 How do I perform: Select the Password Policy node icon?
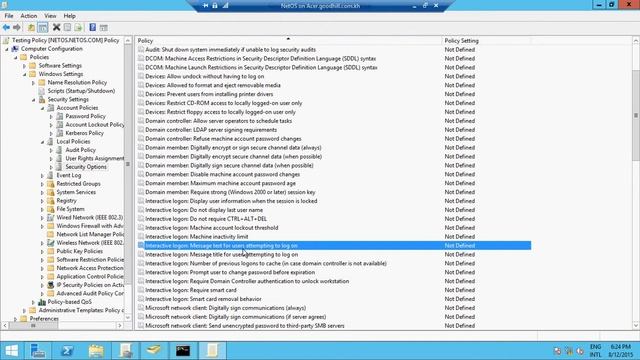pos(60,116)
